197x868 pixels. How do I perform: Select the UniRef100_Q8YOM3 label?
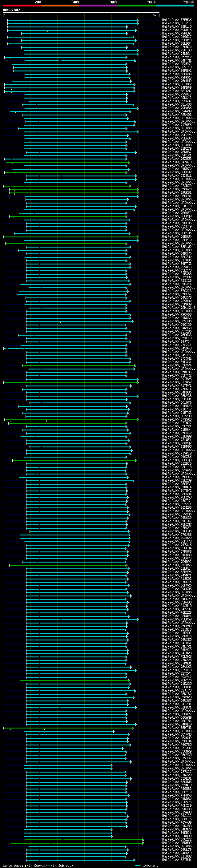tap(177, 734)
